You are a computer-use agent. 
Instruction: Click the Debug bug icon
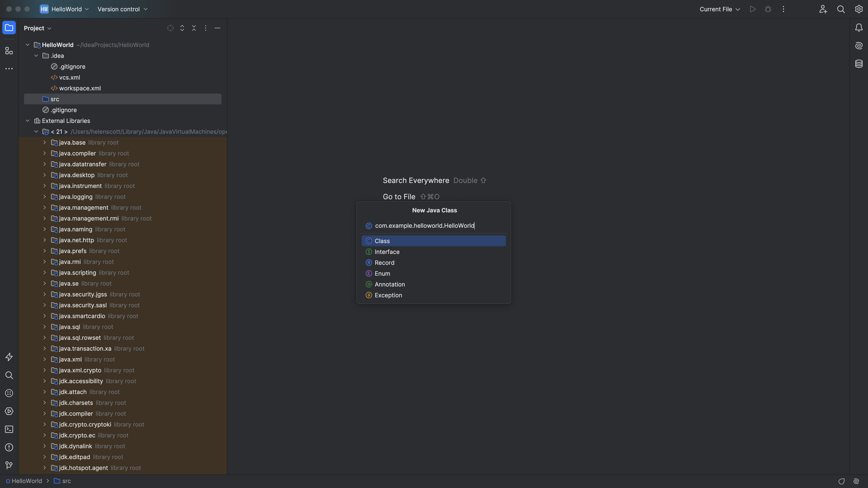pos(768,9)
